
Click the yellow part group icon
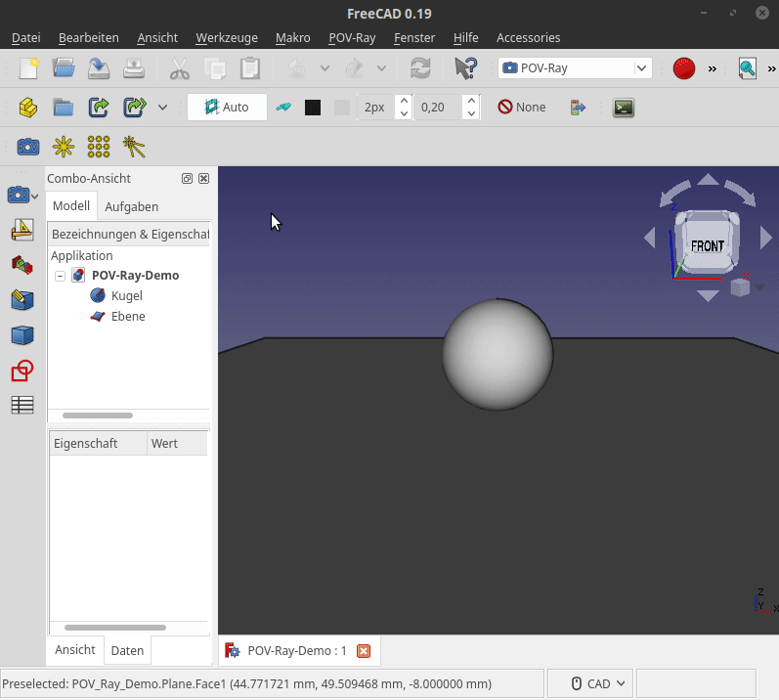[28, 108]
